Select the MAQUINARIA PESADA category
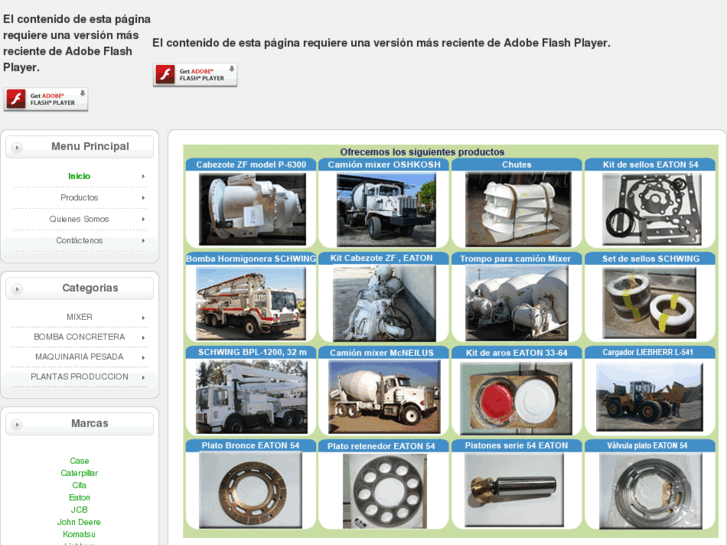Viewport: 727px width, 545px height. point(79,357)
